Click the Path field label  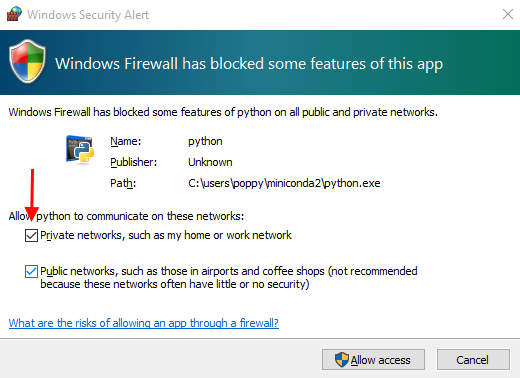click(x=123, y=183)
